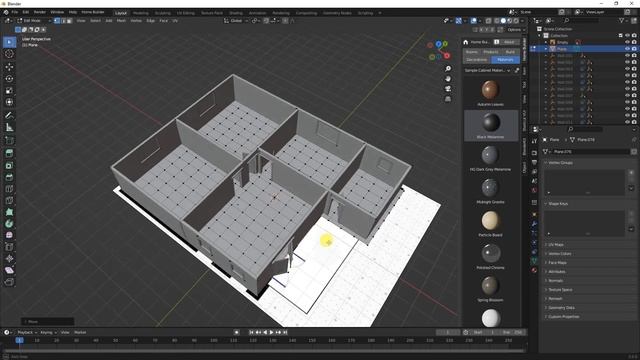This screenshot has width=640, height=360.
Task: Choose the Polished Chrome material thumbnail
Action: click(x=490, y=253)
